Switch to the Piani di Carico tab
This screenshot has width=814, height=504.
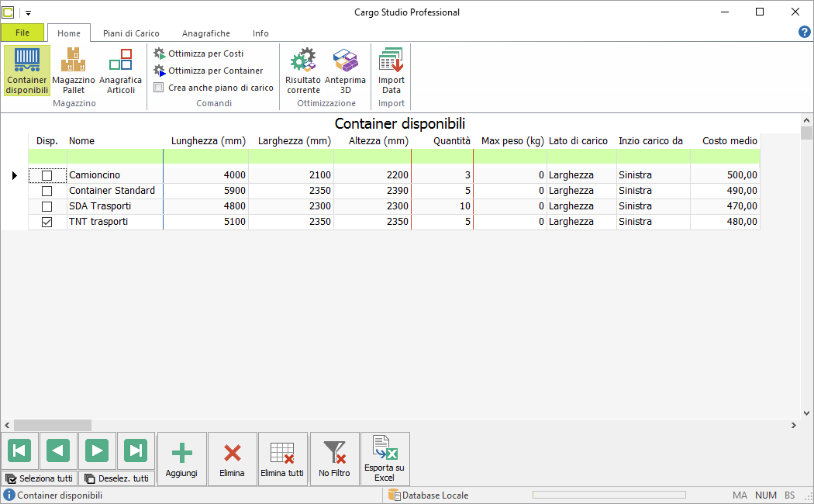[x=131, y=33]
